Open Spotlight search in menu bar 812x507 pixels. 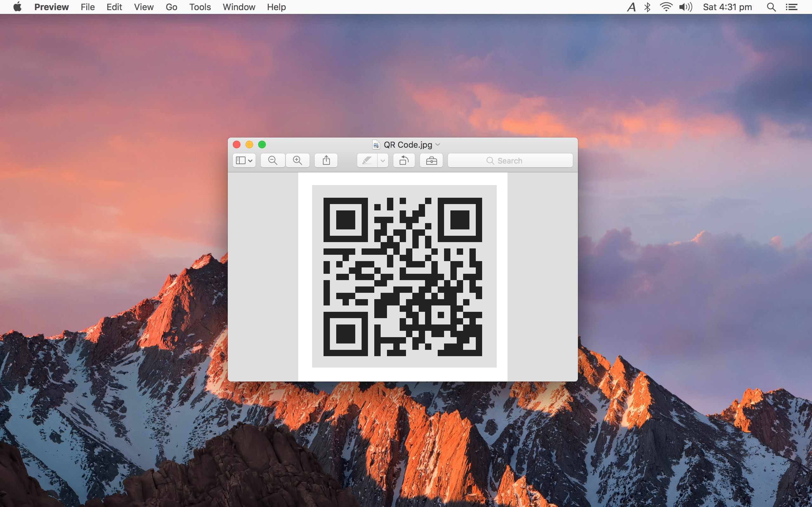coord(771,7)
